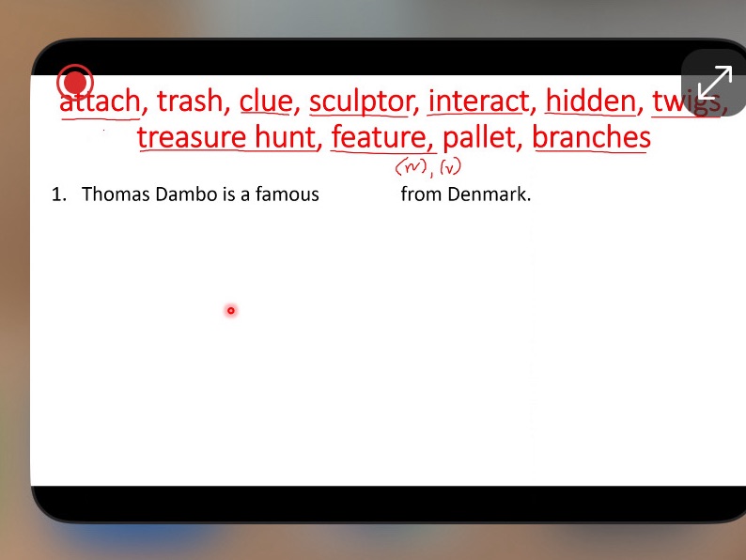Image resolution: width=746 pixels, height=560 pixels.
Task: Select the word "trash"
Action: point(190,101)
